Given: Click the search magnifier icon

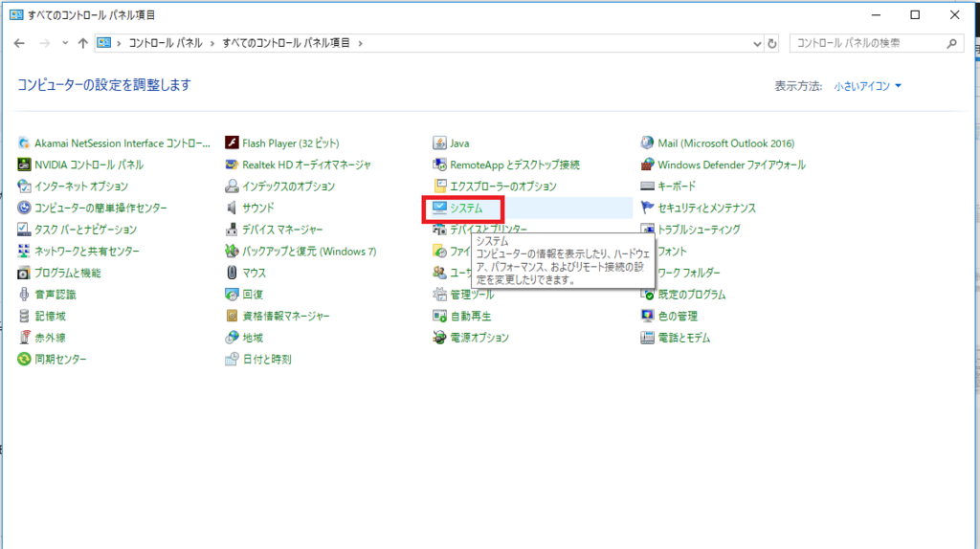Looking at the screenshot, I should (952, 43).
